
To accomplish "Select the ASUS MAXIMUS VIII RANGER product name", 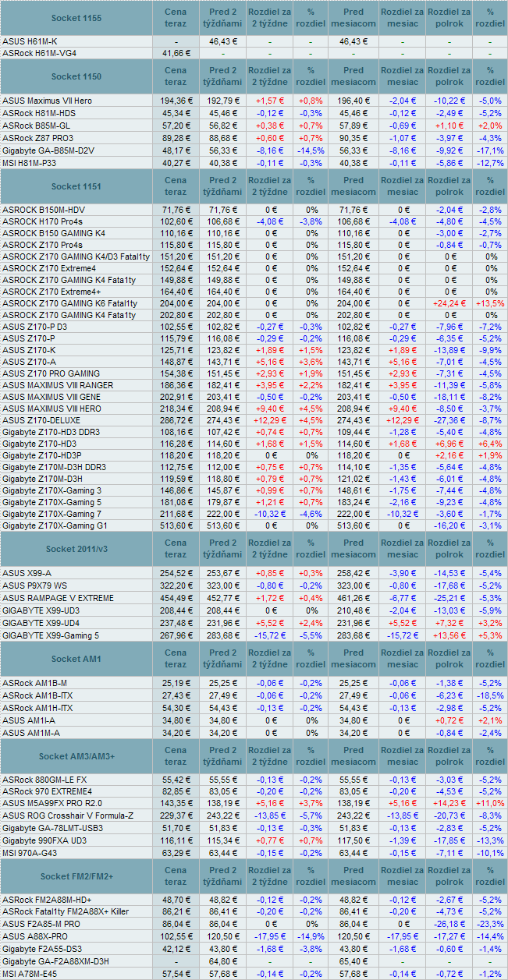I will point(58,385).
